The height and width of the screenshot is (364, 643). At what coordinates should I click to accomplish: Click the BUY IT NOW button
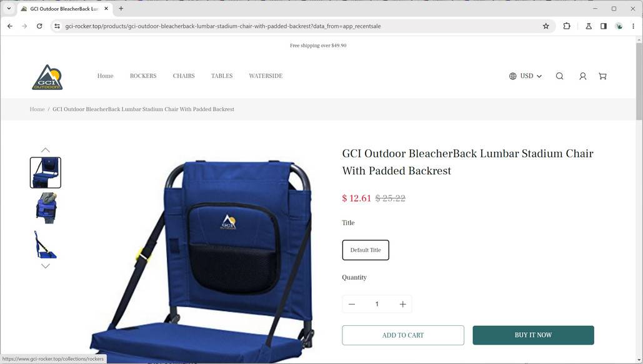tap(533, 335)
